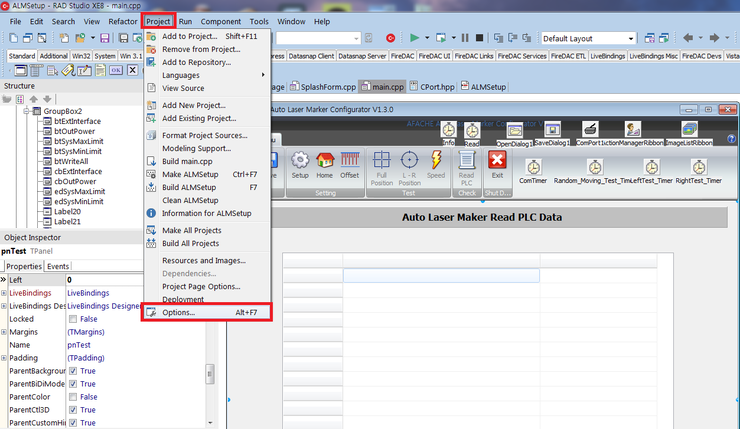
Task: Click the LiveBindings Designer link value
Action: pos(104,306)
